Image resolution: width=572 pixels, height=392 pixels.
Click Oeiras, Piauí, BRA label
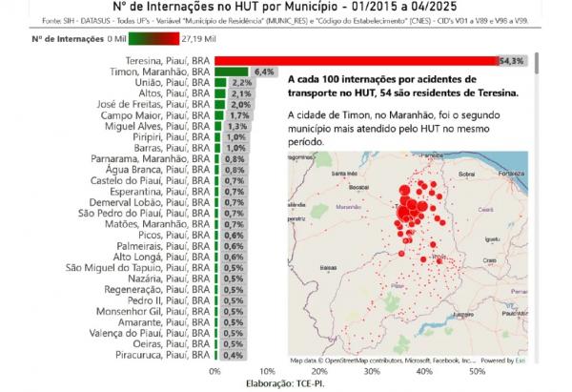(x=172, y=344)
